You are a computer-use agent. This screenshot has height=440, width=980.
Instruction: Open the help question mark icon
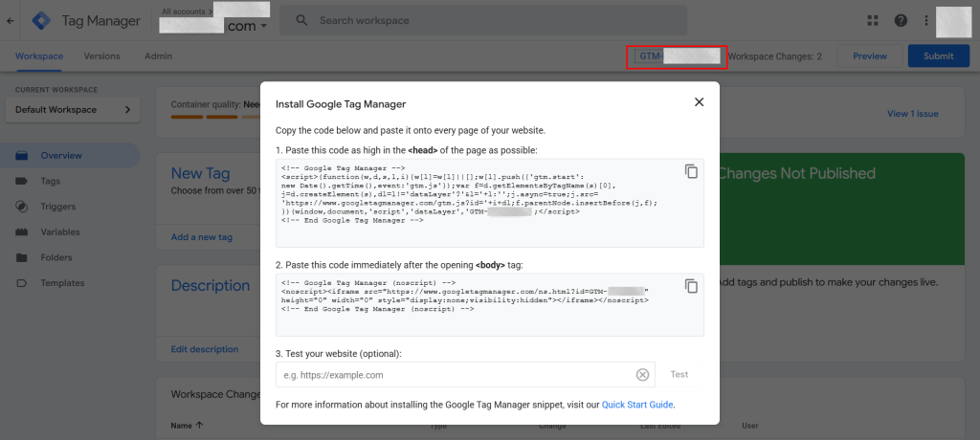click(901, 21)
